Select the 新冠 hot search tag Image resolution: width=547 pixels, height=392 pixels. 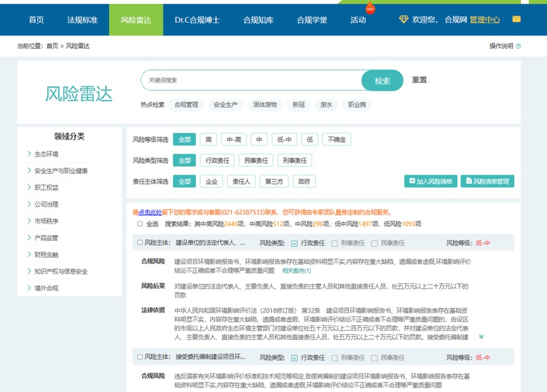point(298,105)
